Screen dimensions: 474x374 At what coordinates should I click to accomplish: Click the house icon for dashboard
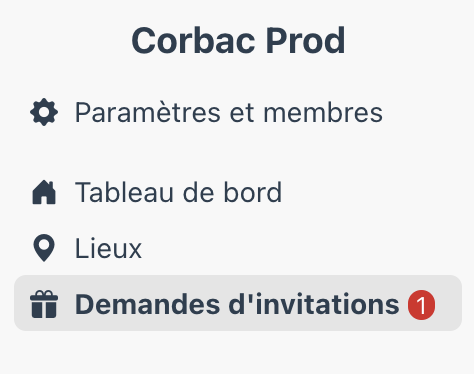[44, 192]
